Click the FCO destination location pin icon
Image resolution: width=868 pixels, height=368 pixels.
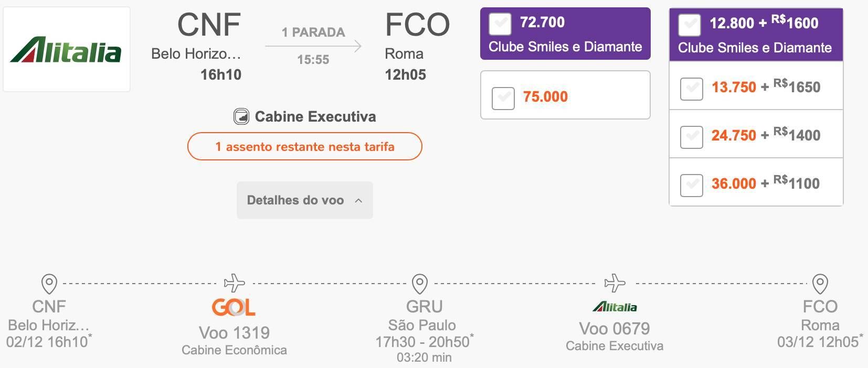pyautogui.click(x=820, y=284)
